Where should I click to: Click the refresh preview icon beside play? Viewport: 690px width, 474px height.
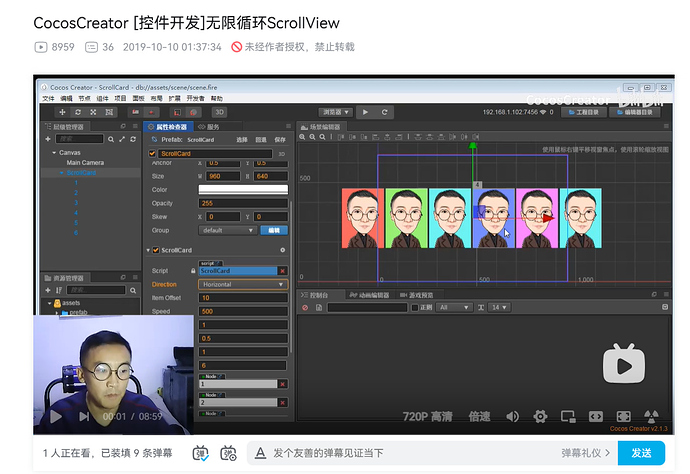point(384,112)
